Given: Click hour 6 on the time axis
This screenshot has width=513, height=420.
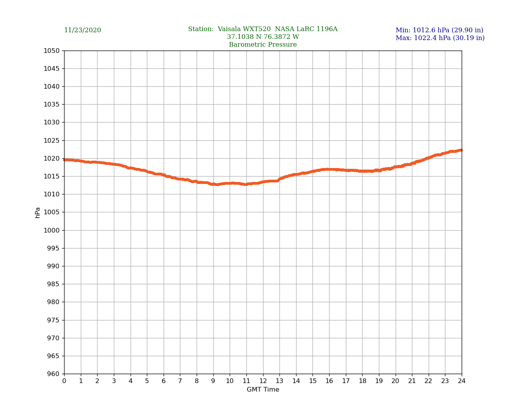Looking at the screenshot, I should click(164, 381).
